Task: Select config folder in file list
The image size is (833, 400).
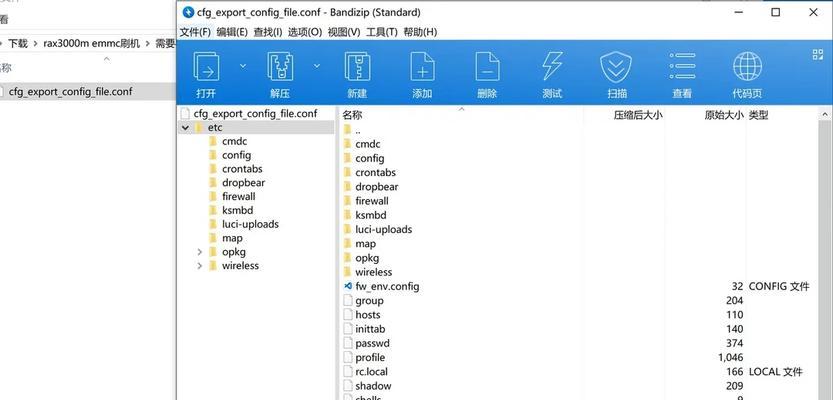Action: (x=370, y=158)
